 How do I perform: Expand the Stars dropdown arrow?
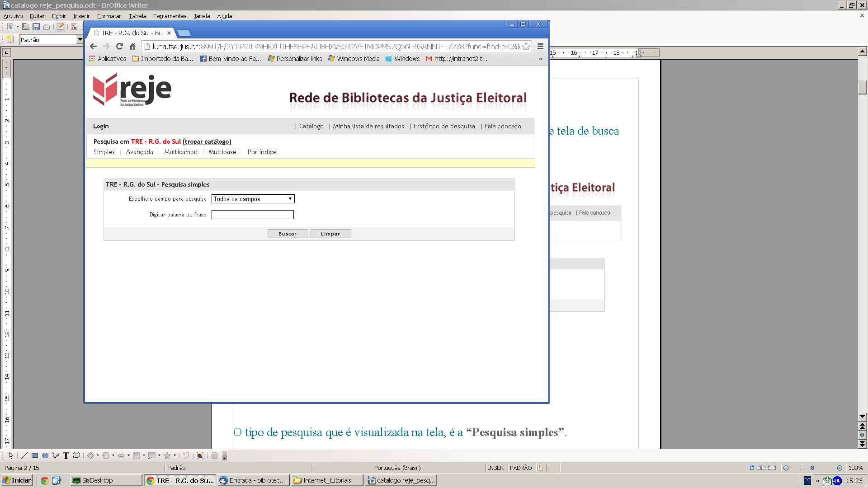[x=175, y=455]
